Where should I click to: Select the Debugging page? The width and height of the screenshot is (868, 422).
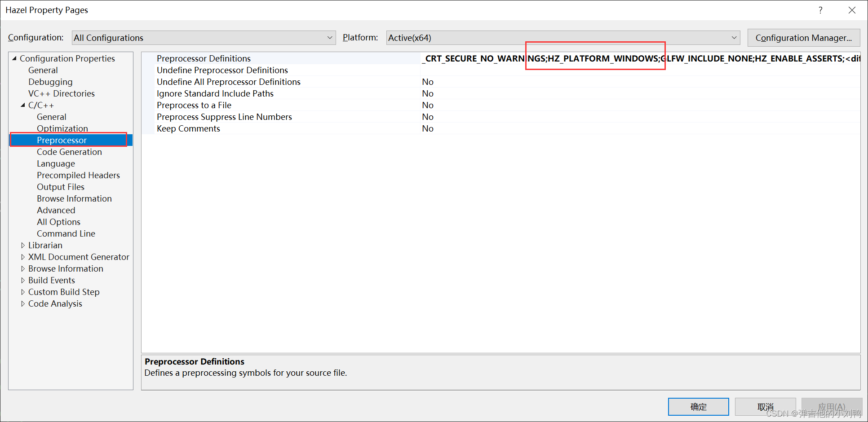50,82
